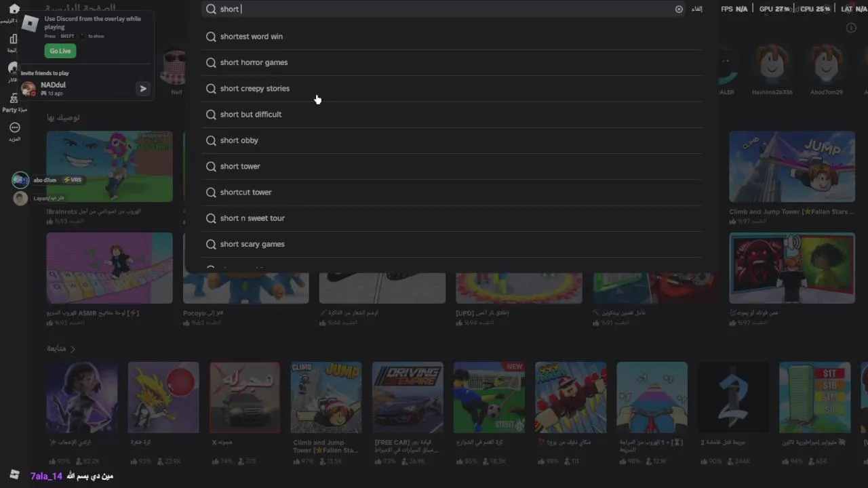Select the 'short scary games' suggestion
The height and width of the screenshot is (488, 868).
point(452,244)
